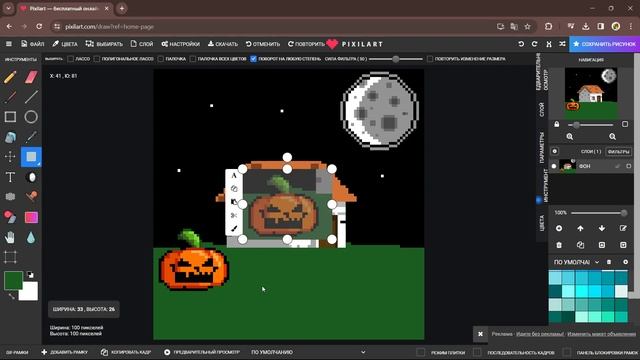Click the Отменить button
Image resolution: width=640 pixels, height=360 pixels.
[263, 44]
